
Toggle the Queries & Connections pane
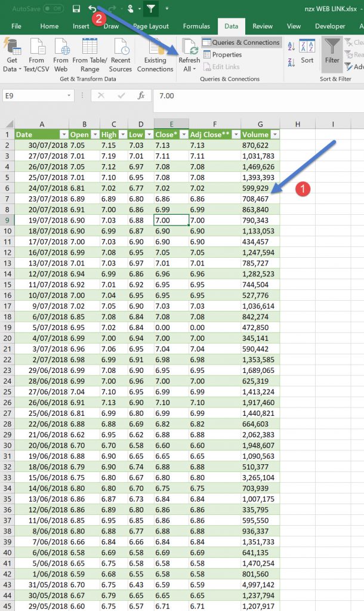pos(240,42)
